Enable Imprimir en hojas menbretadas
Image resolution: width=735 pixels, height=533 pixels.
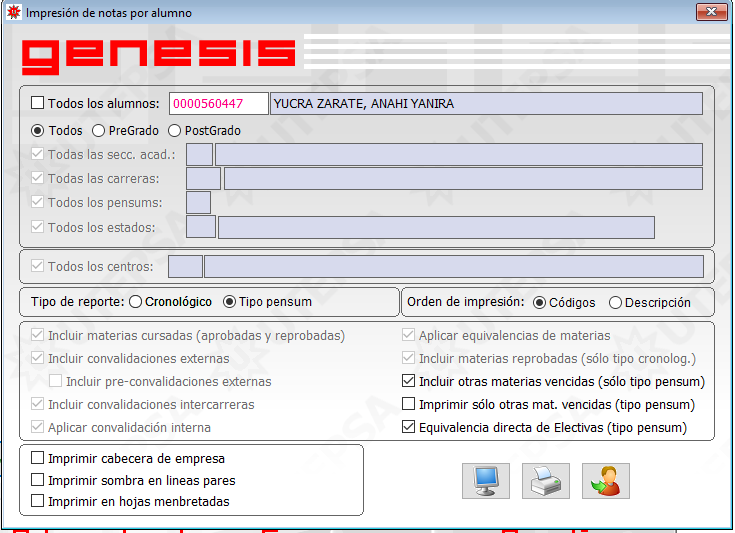tap(38, 501)
